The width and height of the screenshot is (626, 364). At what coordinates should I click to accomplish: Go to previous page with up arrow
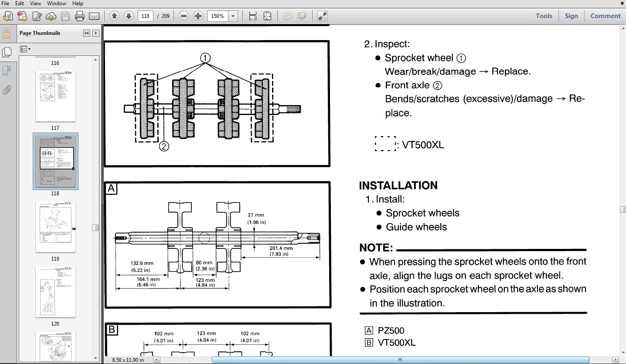[114, 16]
